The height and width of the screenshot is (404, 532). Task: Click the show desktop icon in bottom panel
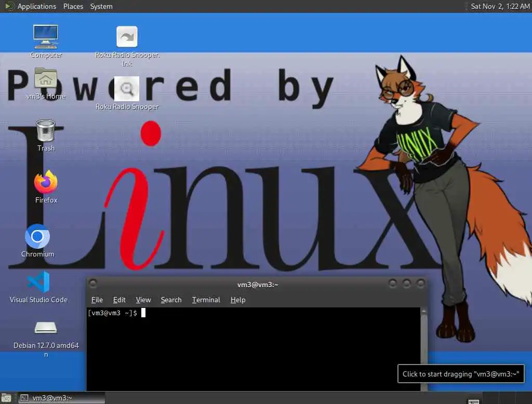point(6,398)
